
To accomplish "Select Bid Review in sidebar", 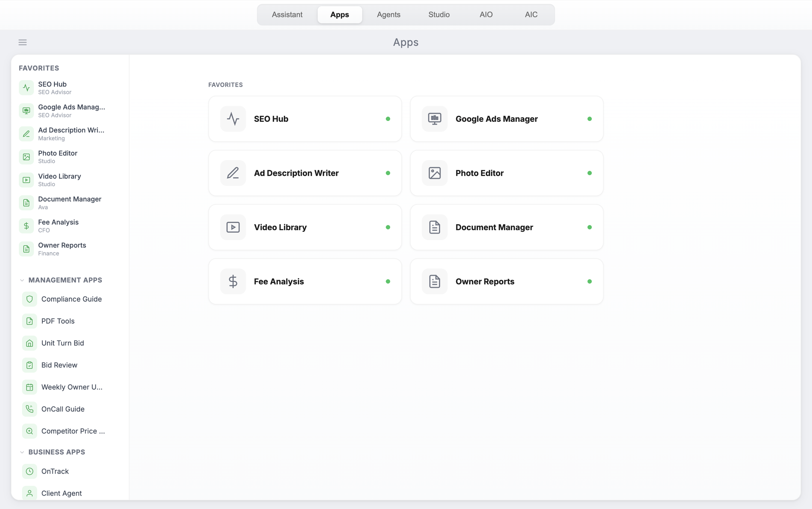I will pyautogui.click(x=70, y=365).
